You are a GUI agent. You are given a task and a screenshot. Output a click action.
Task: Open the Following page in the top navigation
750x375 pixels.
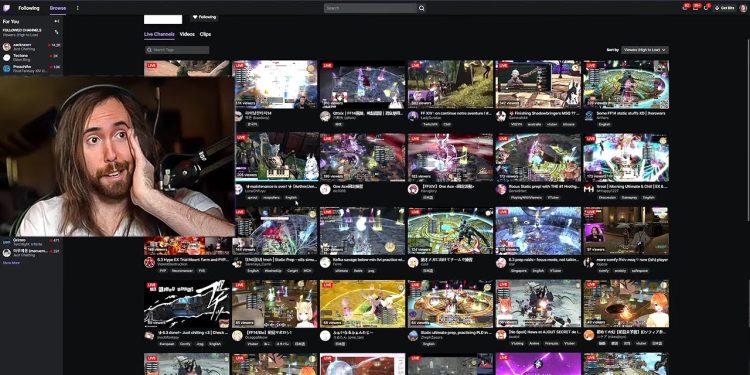29,8
